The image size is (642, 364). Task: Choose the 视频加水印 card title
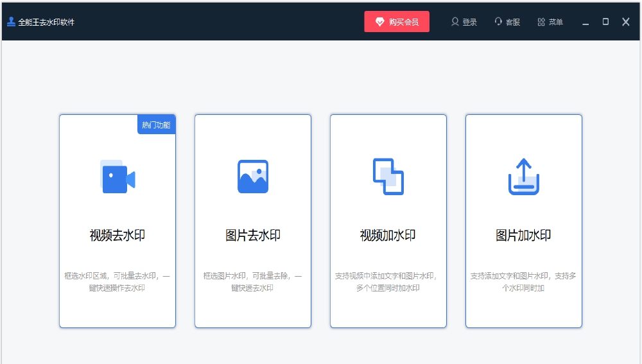point(388,236)
